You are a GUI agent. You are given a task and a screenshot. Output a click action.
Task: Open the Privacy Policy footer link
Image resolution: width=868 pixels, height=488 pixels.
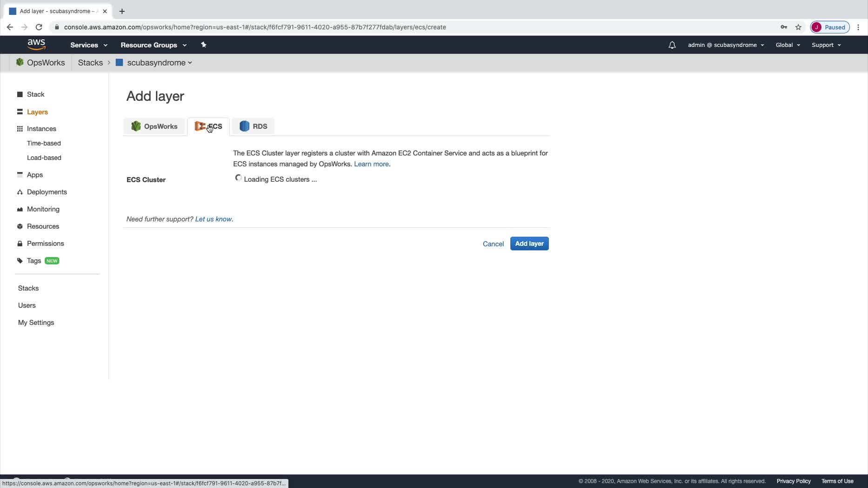[794, 481]
